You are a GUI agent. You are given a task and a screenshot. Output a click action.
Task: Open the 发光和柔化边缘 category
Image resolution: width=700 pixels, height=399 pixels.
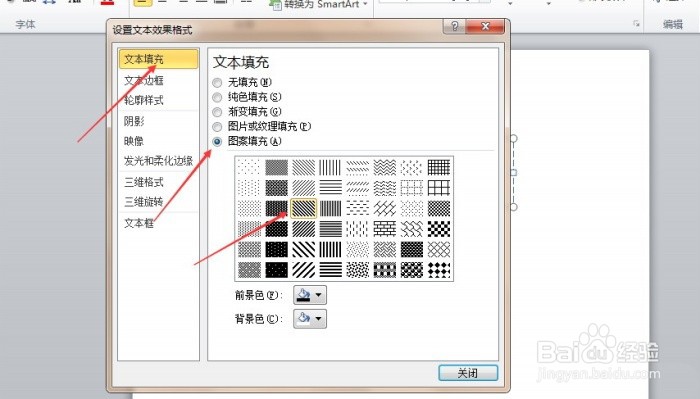tap(158, 161)
